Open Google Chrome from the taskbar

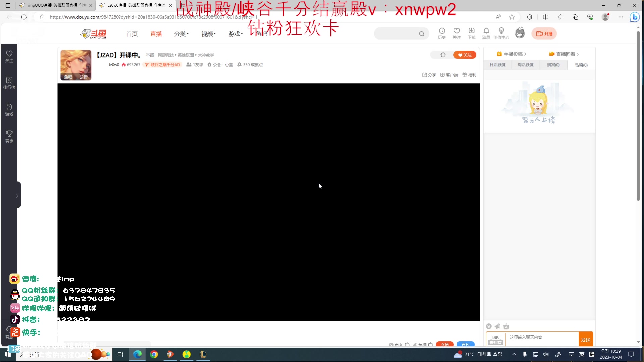pos(154,354)
